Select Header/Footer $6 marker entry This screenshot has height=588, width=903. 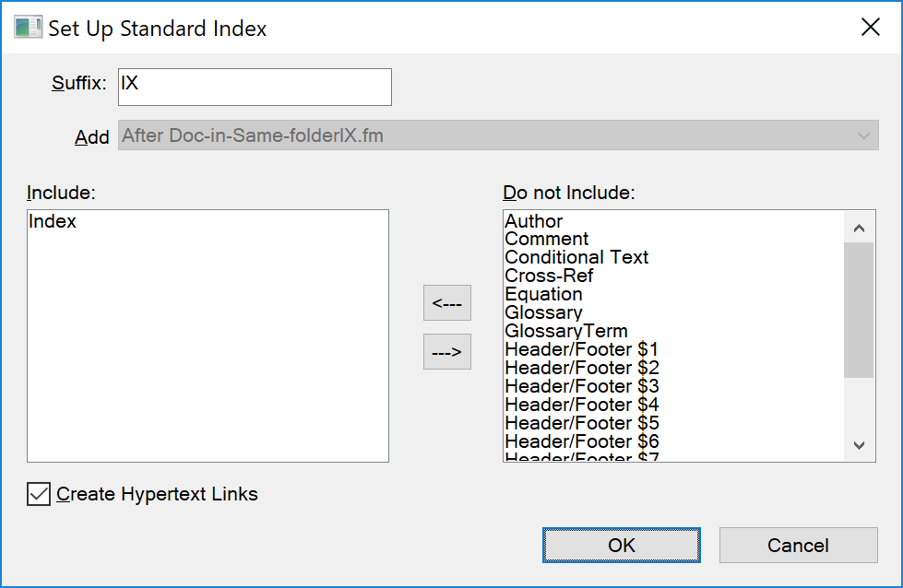point(581,441)
